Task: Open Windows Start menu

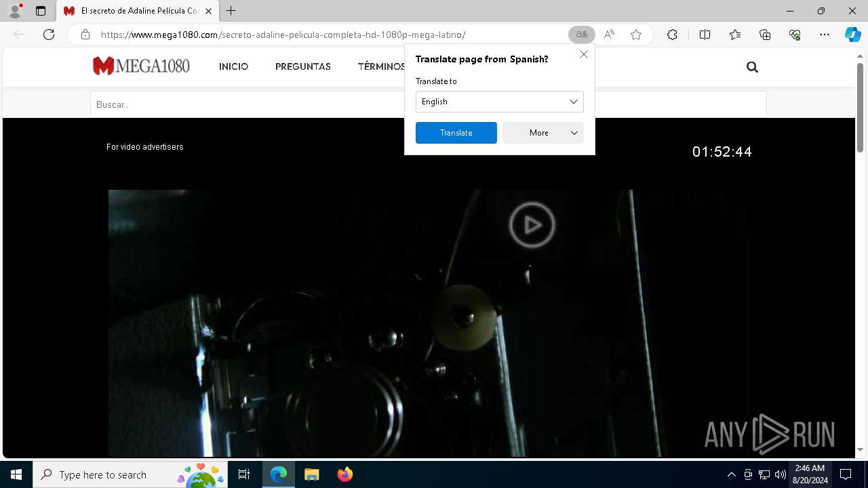Action: (x=16, y=474)
